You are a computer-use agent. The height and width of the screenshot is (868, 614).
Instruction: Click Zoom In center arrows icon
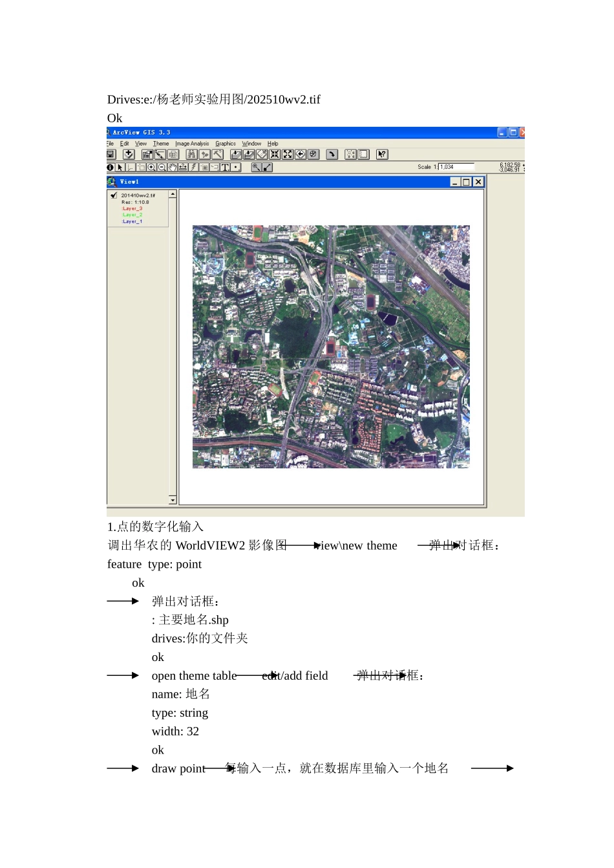275,155
